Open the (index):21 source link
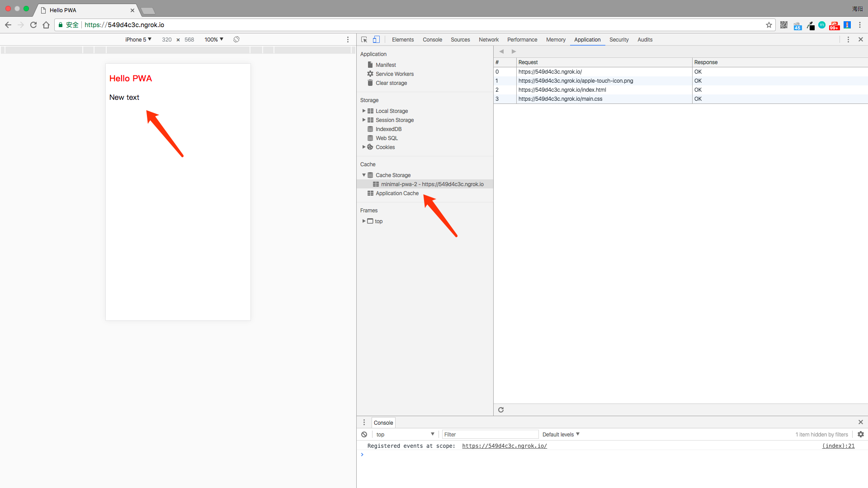Screen dimensions: 868x488 838,446
